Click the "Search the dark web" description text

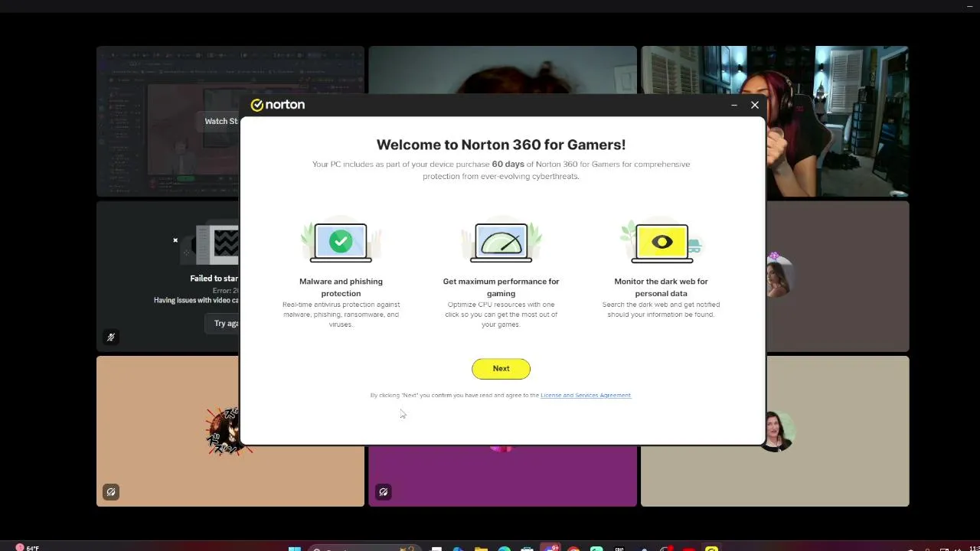pyautogui.click(x=661, y=309)
